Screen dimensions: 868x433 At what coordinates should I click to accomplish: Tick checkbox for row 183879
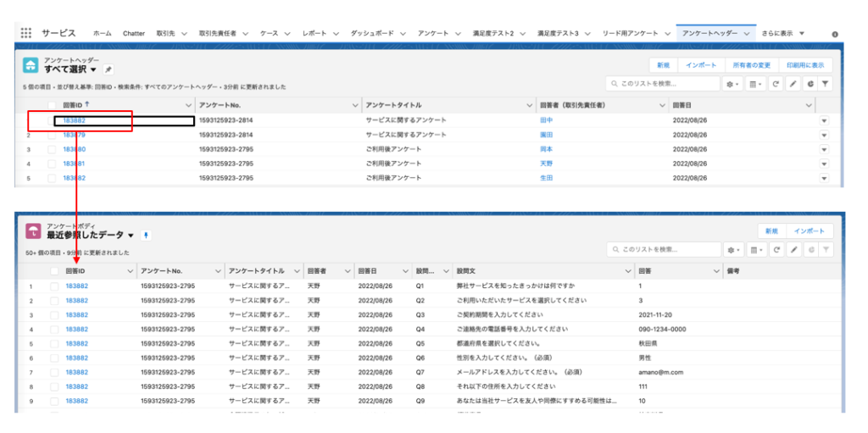tap(52, 135)
